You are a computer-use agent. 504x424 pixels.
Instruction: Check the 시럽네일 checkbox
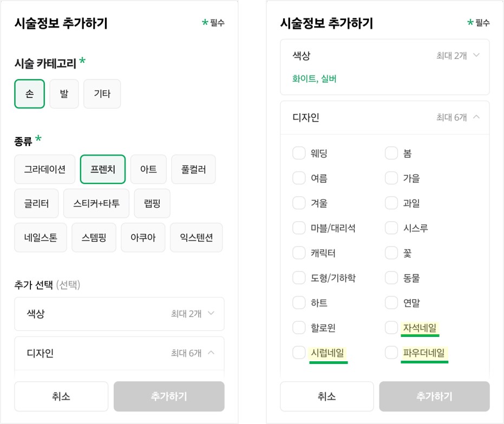click(x=299, y=353)
